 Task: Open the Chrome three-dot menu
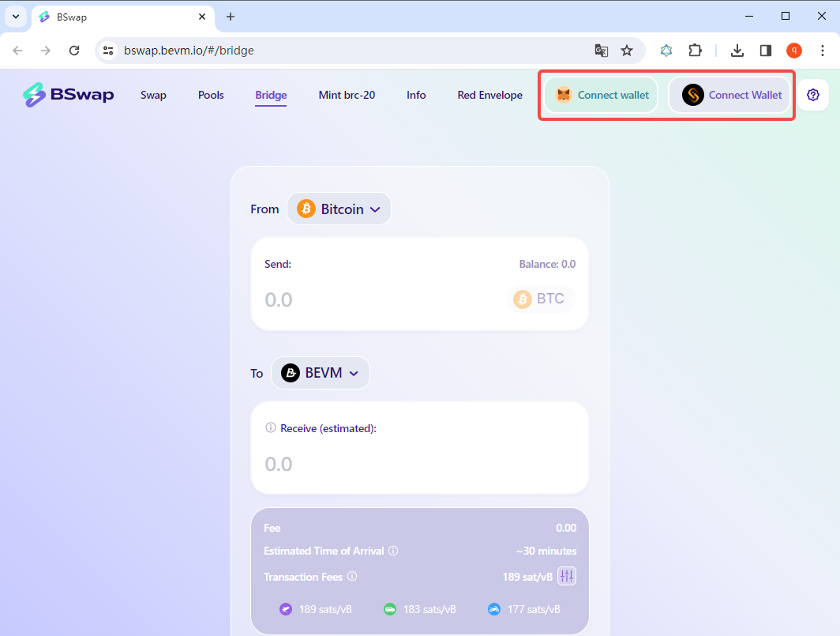coord(823,51)
